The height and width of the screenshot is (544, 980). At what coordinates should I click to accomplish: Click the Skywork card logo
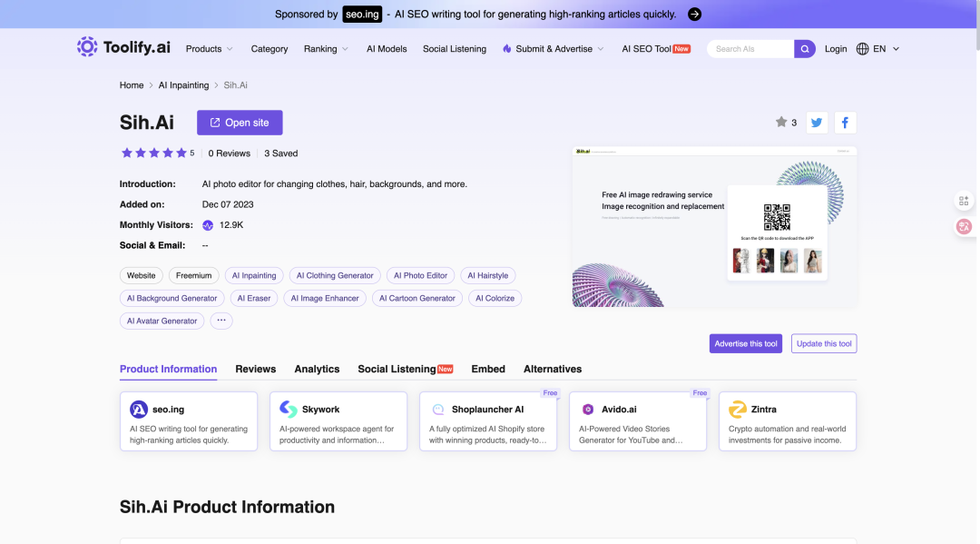[x=289, y=409]
